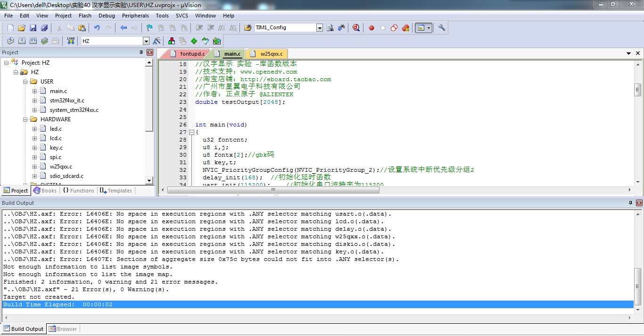
Task: Click the Open file folder icon
Action: (22, 28)
